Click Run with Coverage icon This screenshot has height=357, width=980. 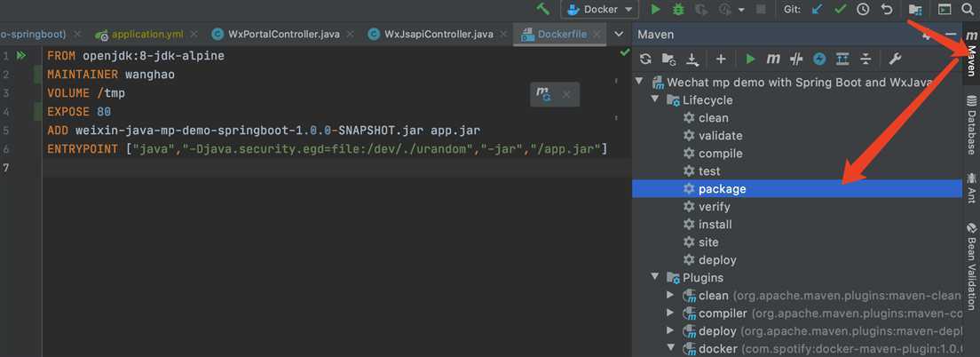click(x=701, y=10)
